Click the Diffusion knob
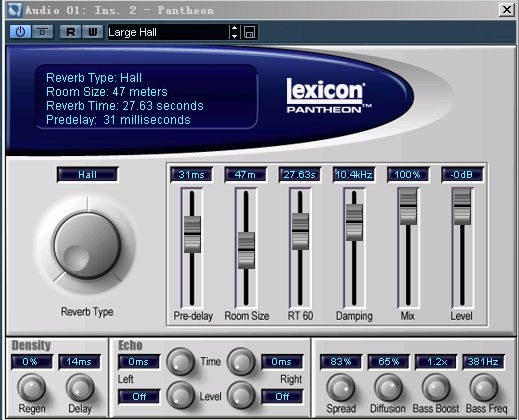This screenshot has height=420, width=519. (388, 388)
